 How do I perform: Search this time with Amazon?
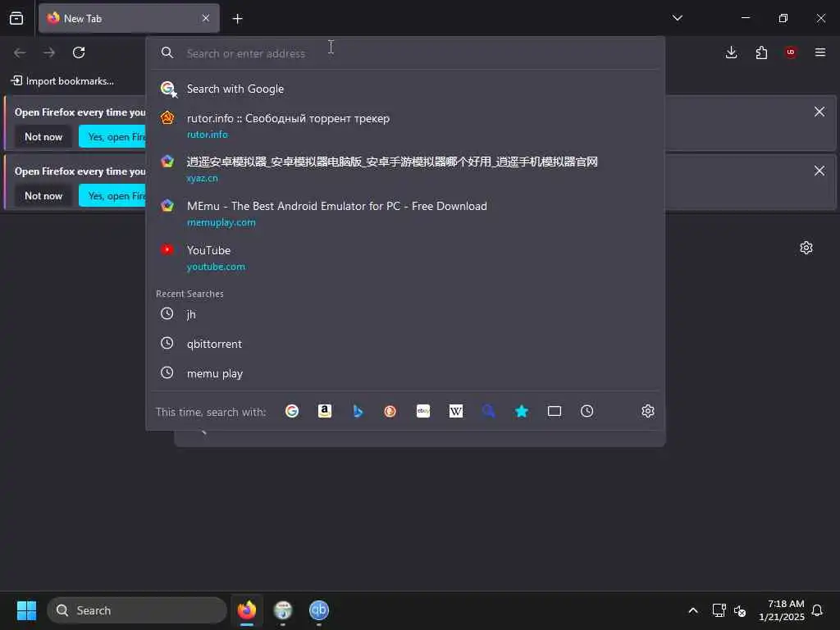point(325,411)
